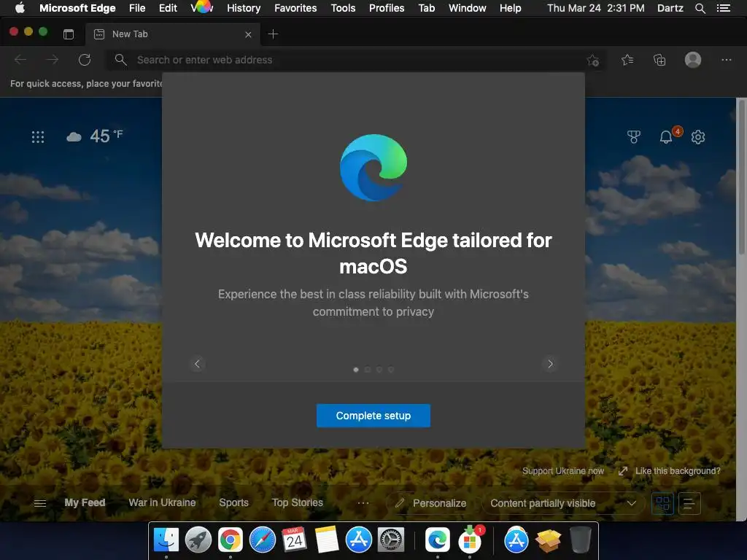This screenshot has height=560, width=747.
Task: Open the Tools menu
Action: [343, 8]
